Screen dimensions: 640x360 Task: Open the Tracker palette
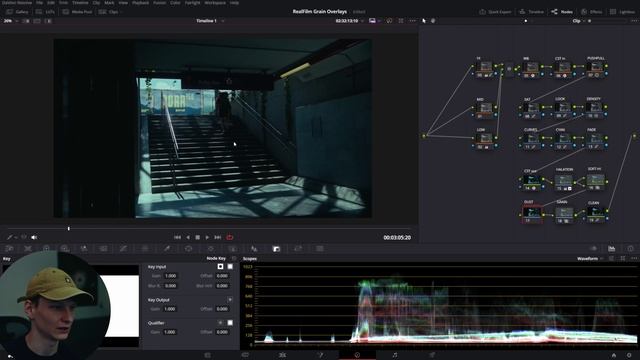211,249
